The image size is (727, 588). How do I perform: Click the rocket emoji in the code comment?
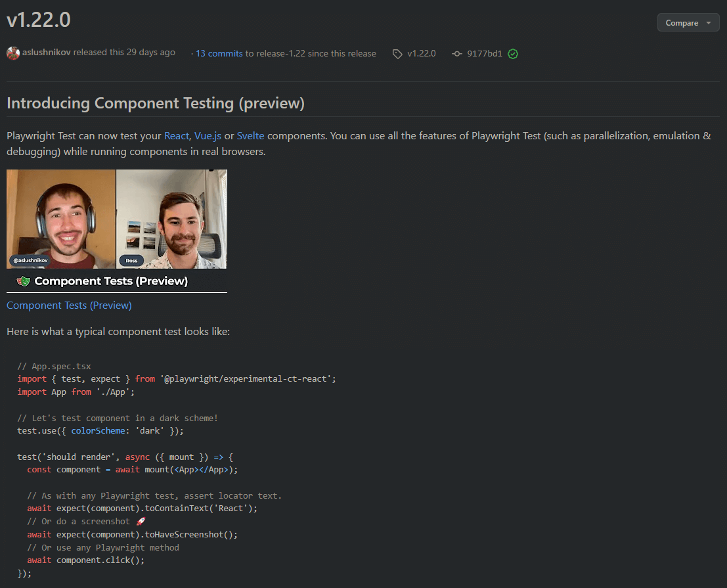[140, 521]
